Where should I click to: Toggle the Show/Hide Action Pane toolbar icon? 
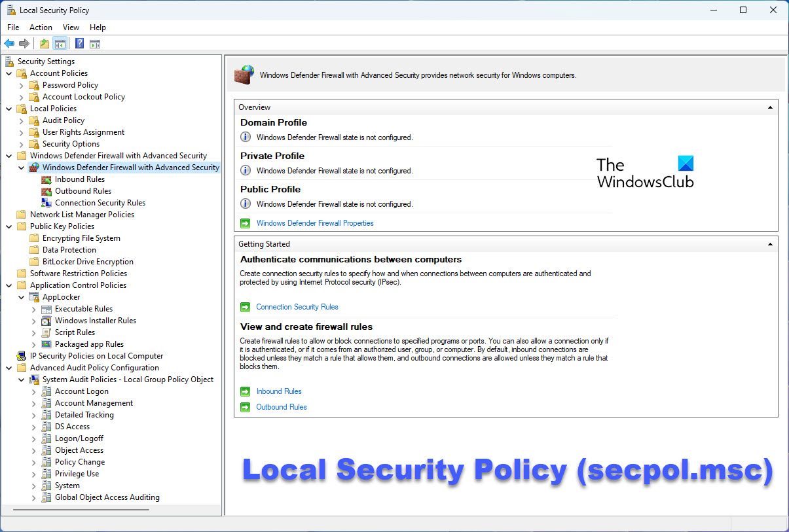[96, 43]
